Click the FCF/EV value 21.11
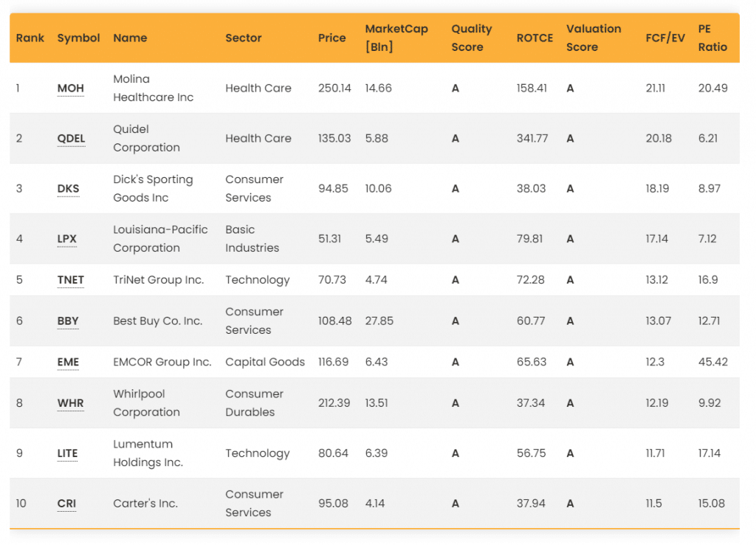 pyautogui.click(x=656, y=89)
